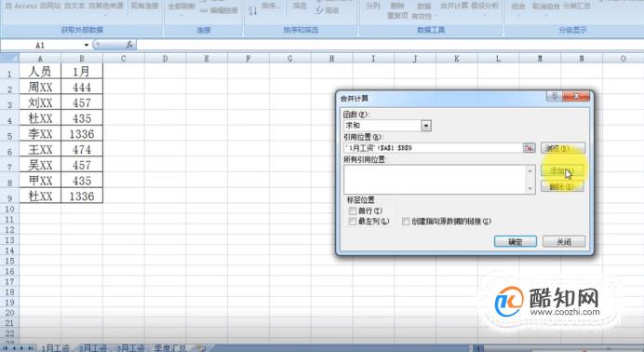Click cell 李XX
The height and width of the screenshot is (352, 644).
point(40,134)
